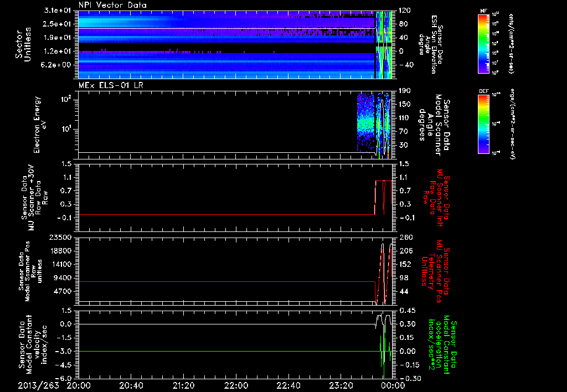Click the "NF" colorbar heading
Image resolution: width=567 pixels, height=392 pixels.
pos(483,11)
